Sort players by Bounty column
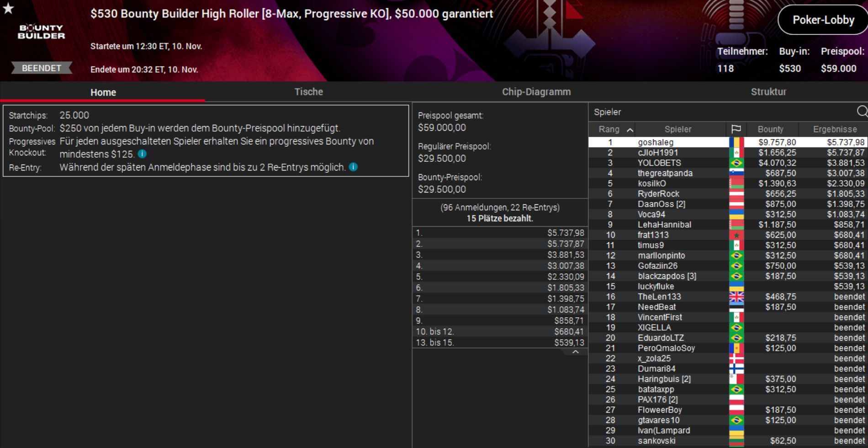 click(x=770, y=129)
